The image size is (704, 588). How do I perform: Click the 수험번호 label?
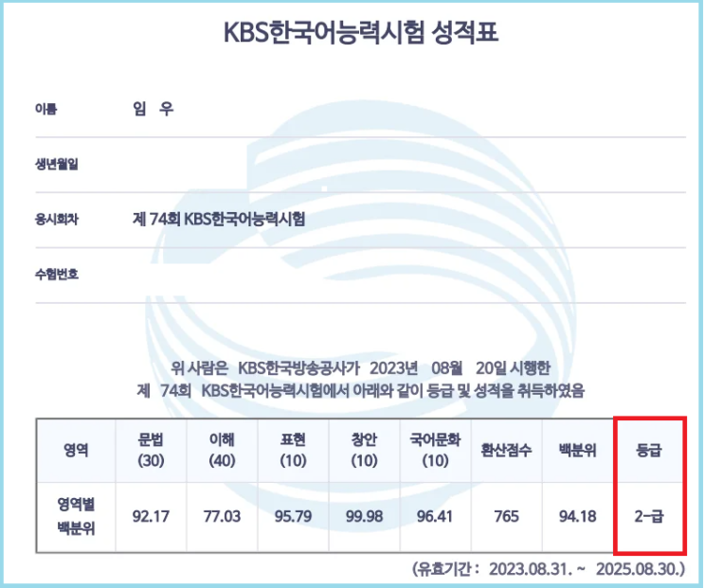(57, 274)
